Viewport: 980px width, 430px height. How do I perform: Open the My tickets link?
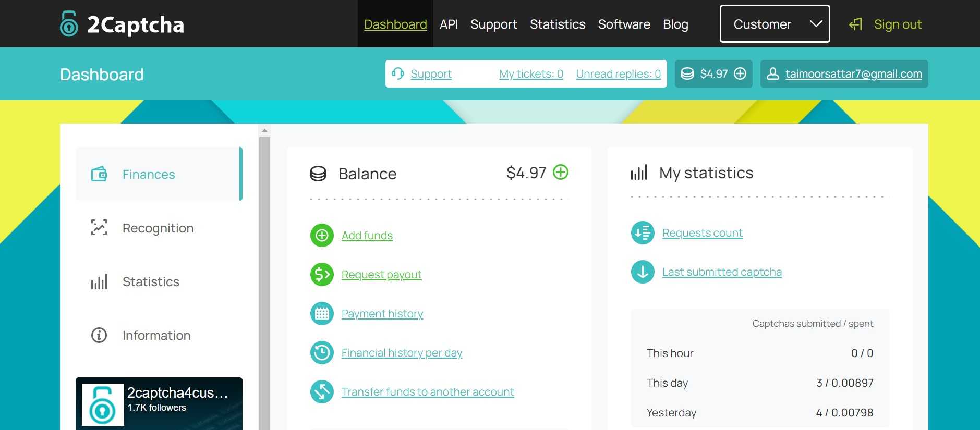pos(531,73)
